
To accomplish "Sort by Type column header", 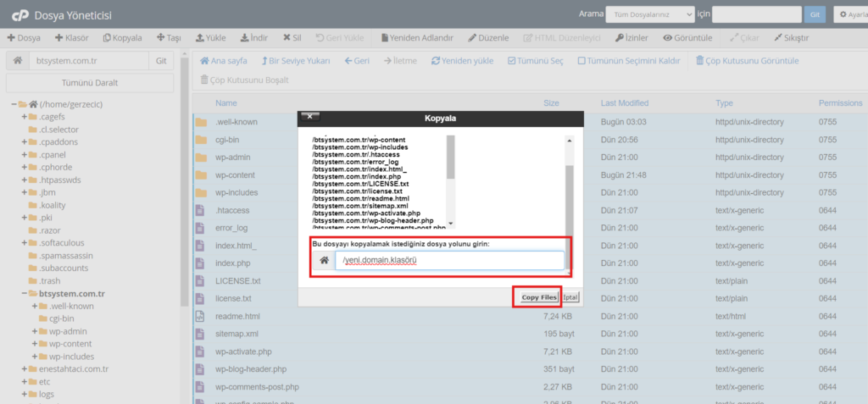I will point(724,103).
